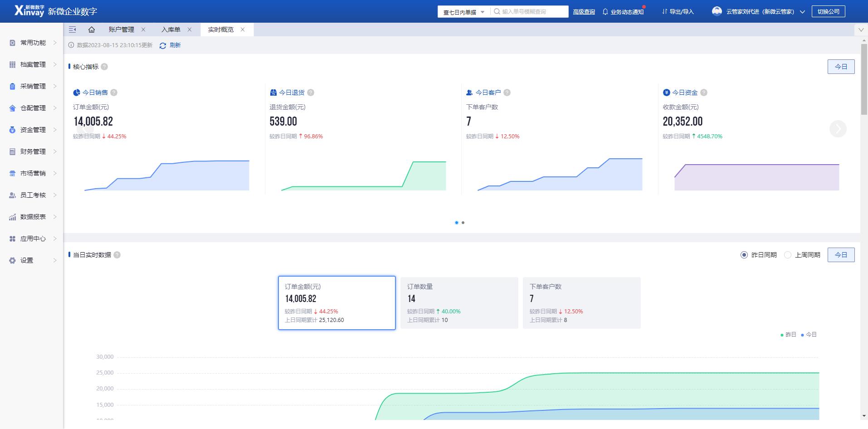Viewport: 868px width, 429px height.
Task: Expand user account dropdown arrow
Action: (802, 12)
